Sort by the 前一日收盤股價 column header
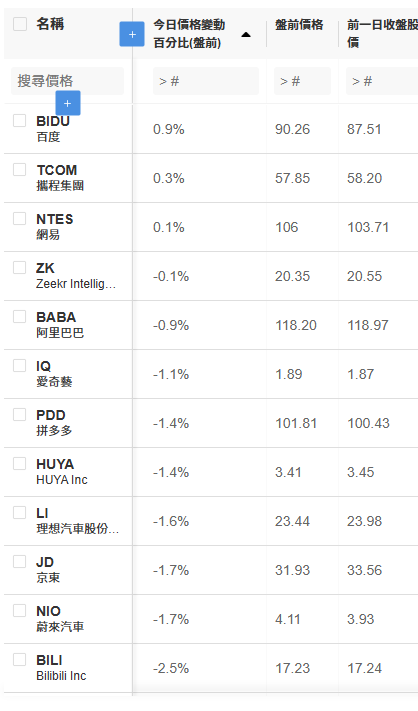This screenshot has height=711, width=418. point(382,34)
